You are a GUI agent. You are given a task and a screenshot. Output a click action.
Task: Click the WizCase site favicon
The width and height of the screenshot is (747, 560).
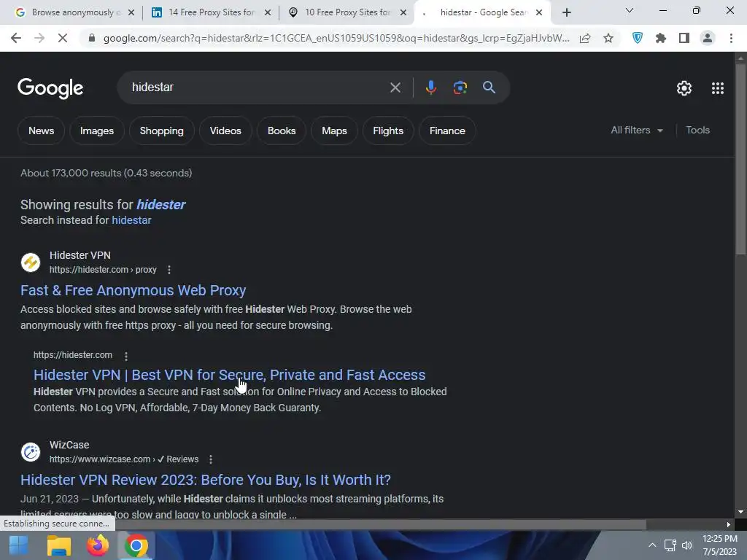[x=31, y=452]
